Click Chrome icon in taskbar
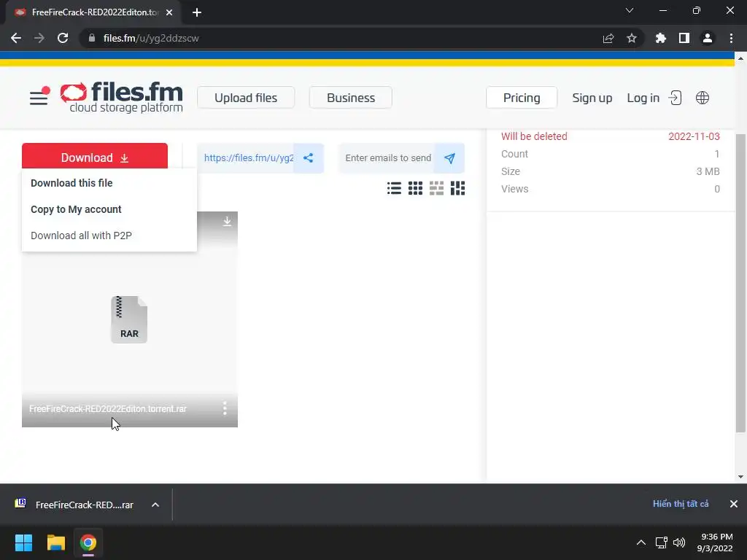This screenshot has height=560, width=747. tap(88, 542)
